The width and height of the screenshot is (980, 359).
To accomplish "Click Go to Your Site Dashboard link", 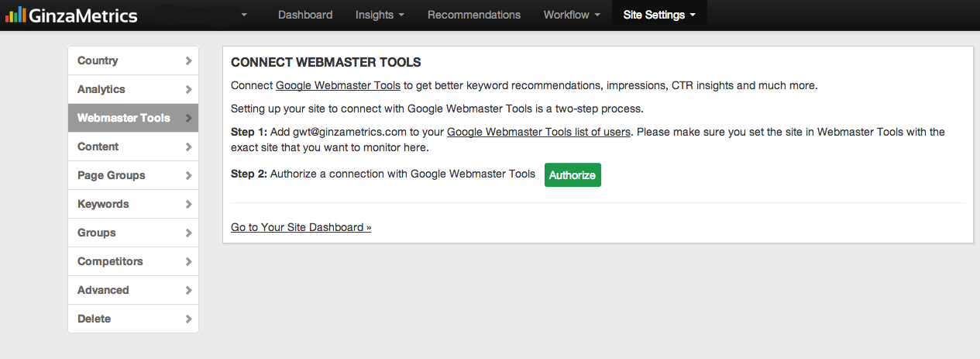I will pos(301,227).
